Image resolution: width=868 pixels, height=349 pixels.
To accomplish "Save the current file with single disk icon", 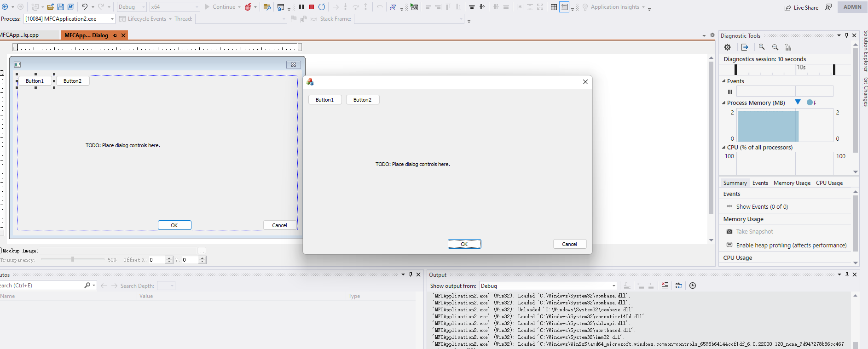I will 61,7.
